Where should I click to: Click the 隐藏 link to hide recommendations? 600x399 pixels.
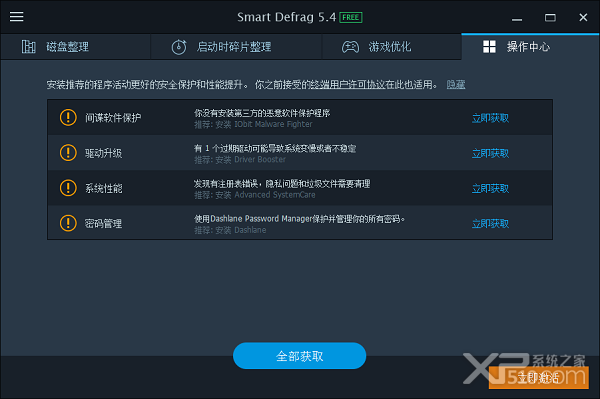[x=456, y=85]
